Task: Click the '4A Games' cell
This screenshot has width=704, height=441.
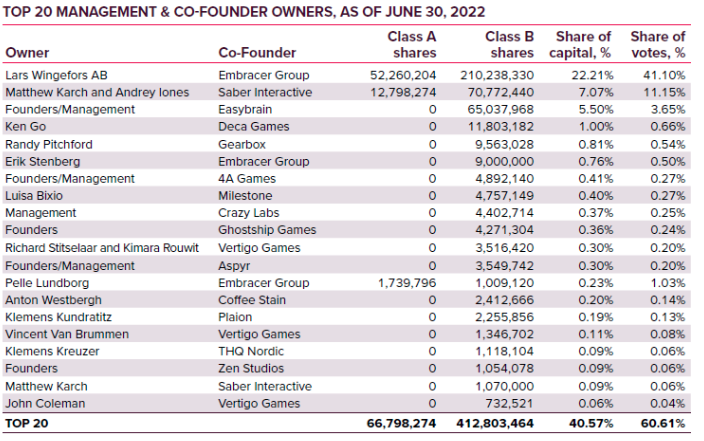Action: click(x=247, y=179)
